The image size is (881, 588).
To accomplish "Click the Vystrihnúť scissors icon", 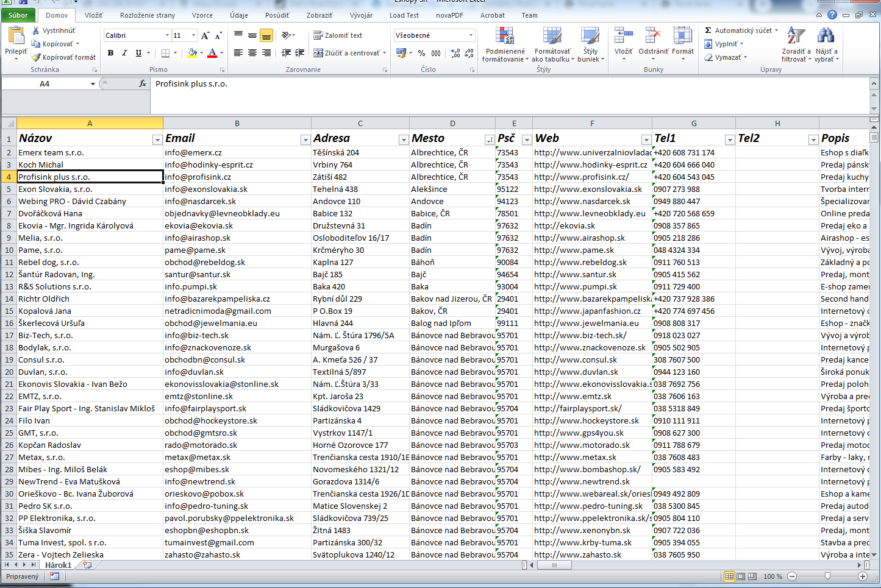I will click(36, 30).
